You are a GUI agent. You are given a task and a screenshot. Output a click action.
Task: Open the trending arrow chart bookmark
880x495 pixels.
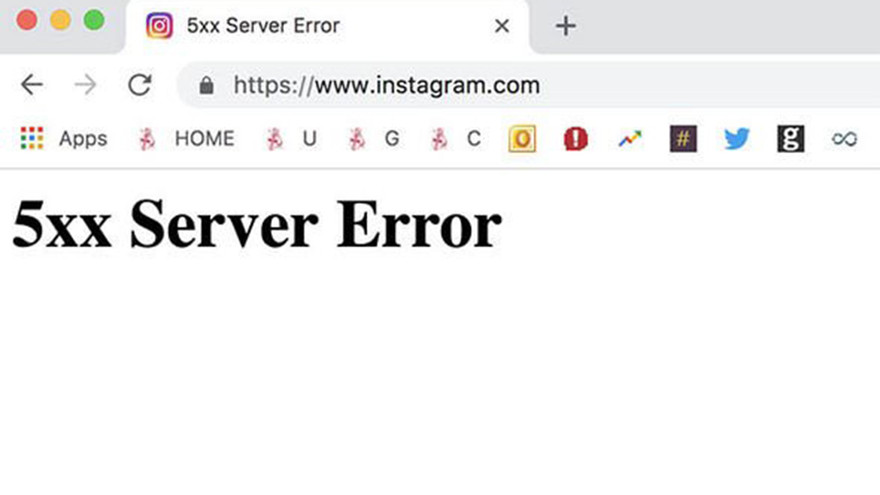(x=630, y=139)
